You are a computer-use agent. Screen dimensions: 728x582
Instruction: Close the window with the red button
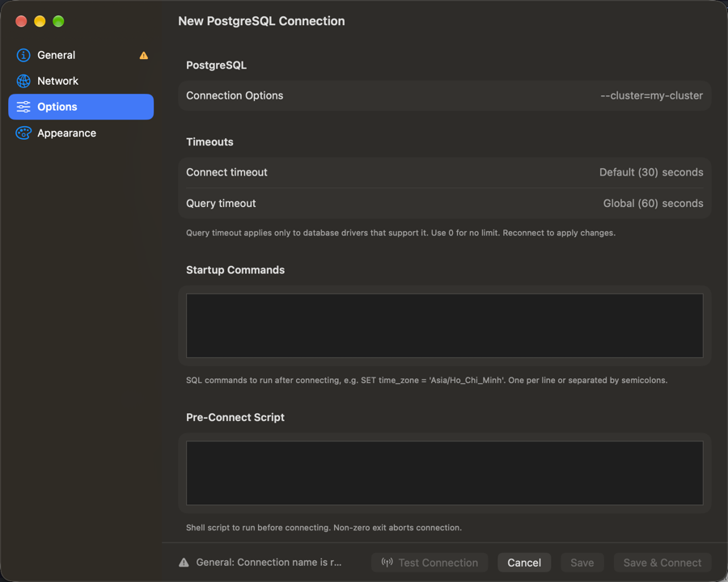(21, 21)
